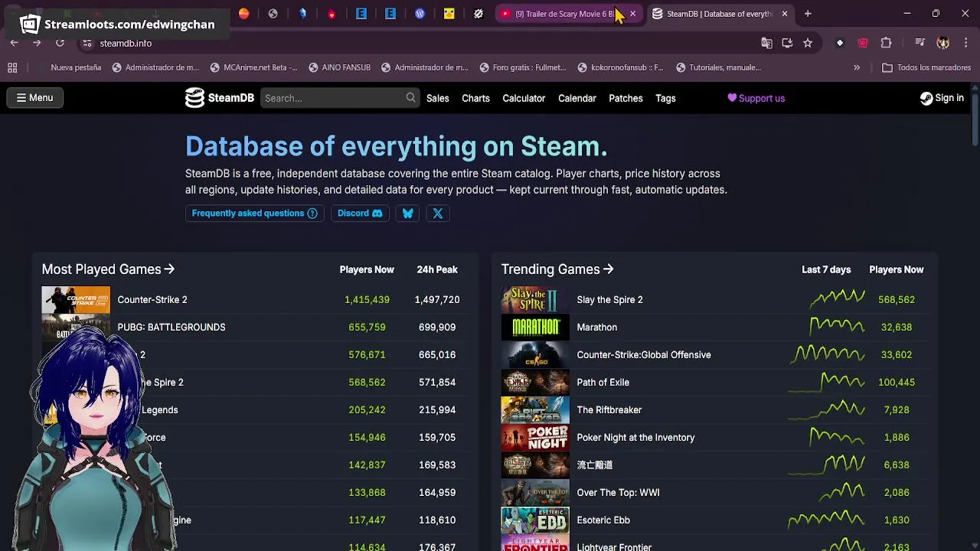Open Poker Night at the Inventory
980x551 pixels.
coord(635,438)
